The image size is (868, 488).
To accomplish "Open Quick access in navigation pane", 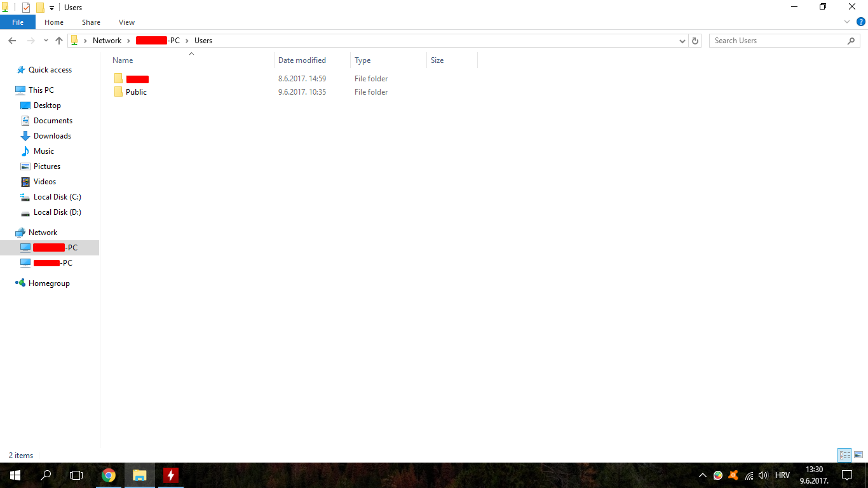I will click(x=50, y=70).
